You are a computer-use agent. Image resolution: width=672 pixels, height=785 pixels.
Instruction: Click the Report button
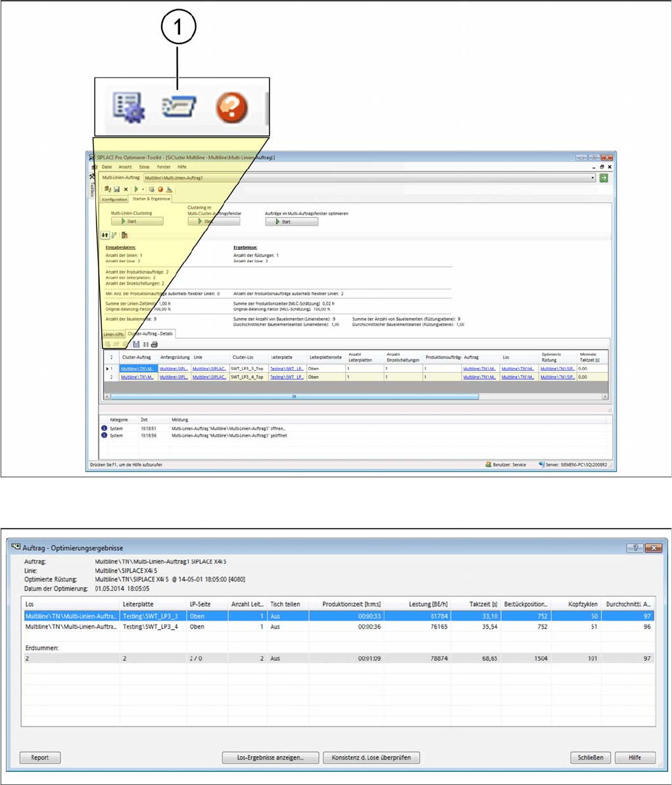point(40,757)
